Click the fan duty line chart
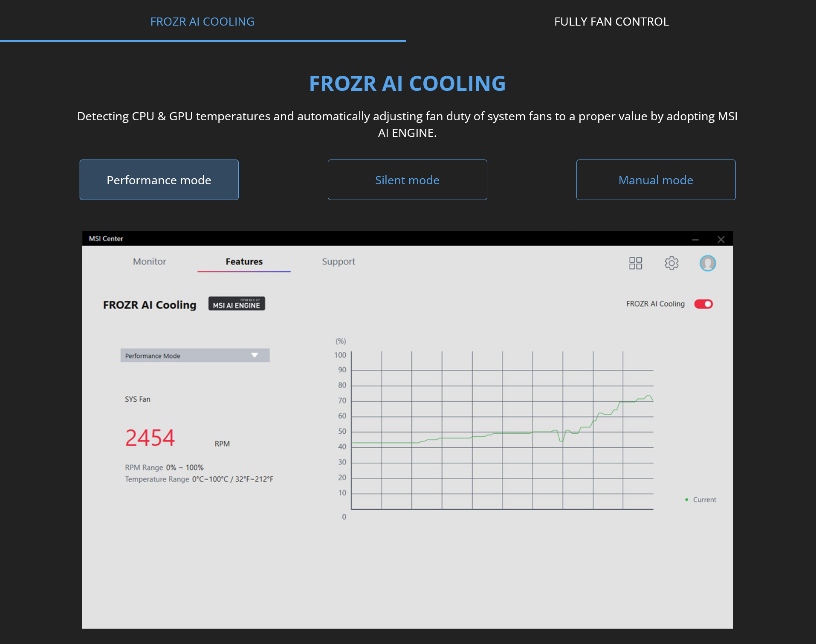The width and height of the screenshot is (816, 644). point(502,430)
